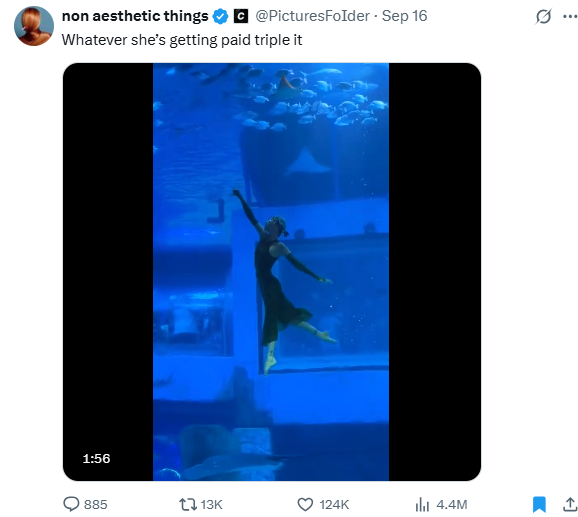Viewport: 578px width, 517px height.
Task: Click the blue verified checkmark badge
Action: tap(220, 17)
